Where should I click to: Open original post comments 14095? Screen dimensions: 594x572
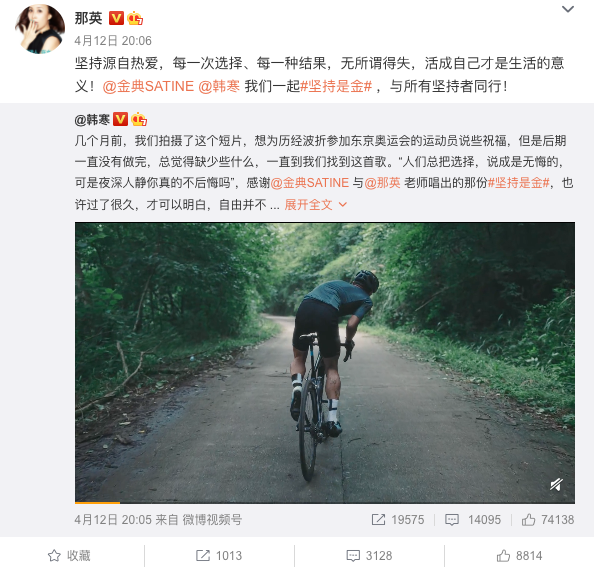coord(472,520)
